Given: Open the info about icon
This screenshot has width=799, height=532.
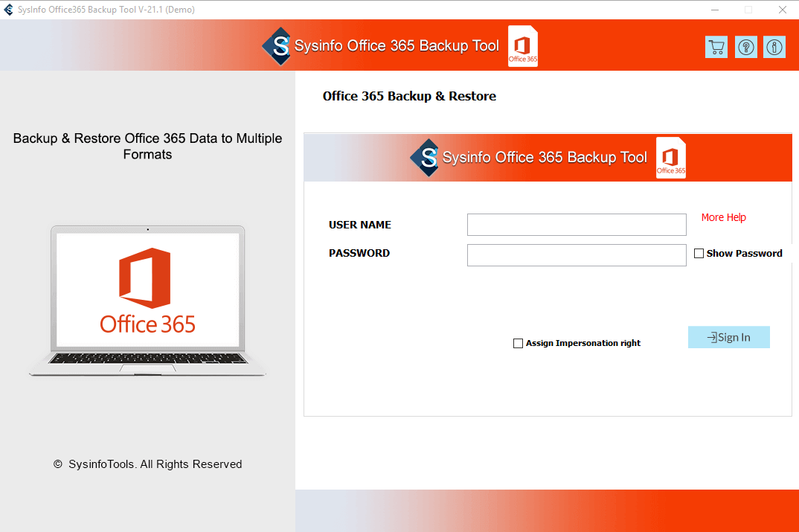Looking at the screenshot, I should tap(774, 48).
